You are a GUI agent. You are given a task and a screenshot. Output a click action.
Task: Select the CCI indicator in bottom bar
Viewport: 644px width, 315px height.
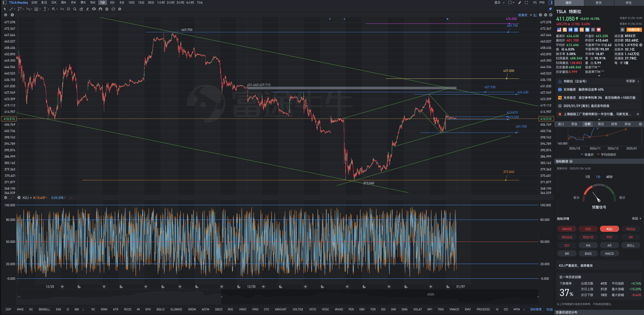pyautogui.click(x=506, y=309)
